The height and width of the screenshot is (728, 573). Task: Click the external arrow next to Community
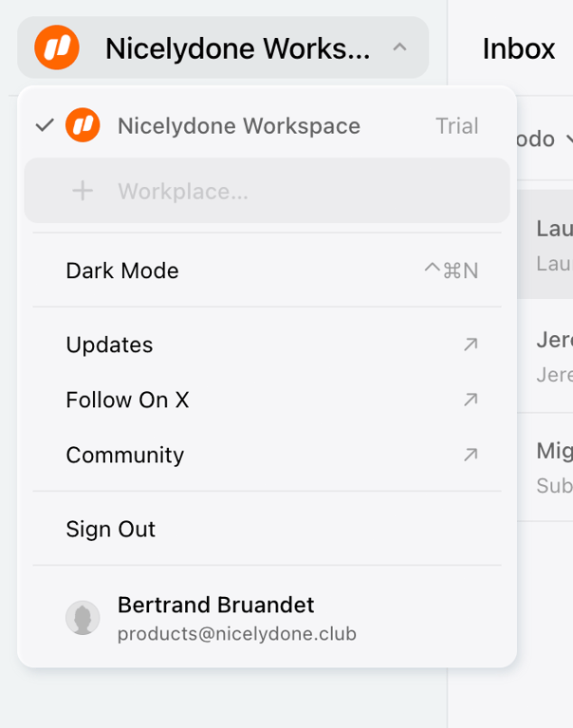471,455
